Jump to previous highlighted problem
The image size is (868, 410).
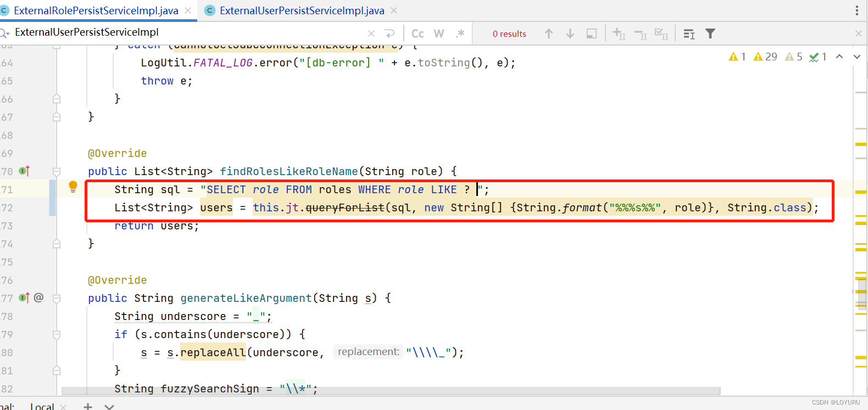point(839,57)
